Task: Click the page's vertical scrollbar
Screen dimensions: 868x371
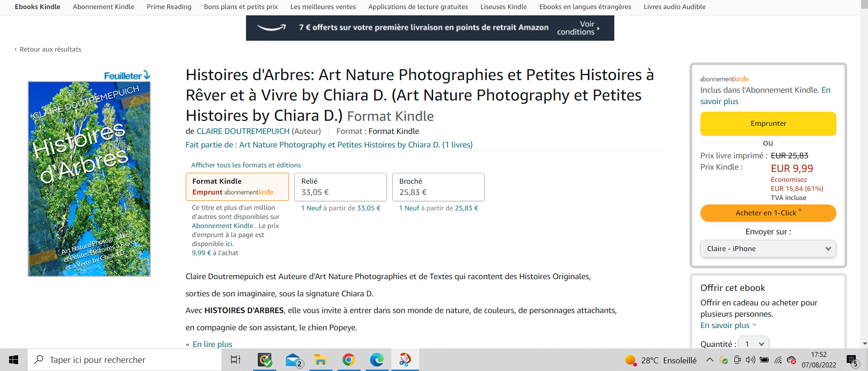Action: coord(864,174)
